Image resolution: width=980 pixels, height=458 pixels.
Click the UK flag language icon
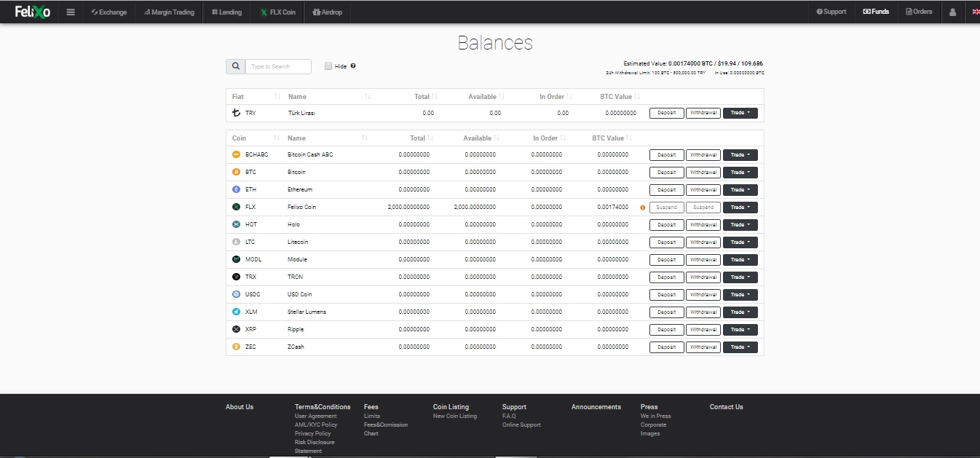coord(976,12)
